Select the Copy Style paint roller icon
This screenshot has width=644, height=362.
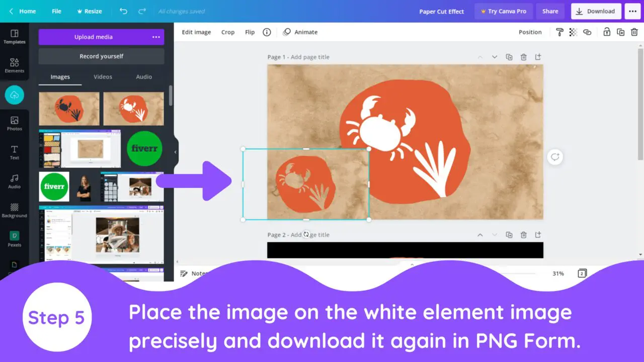559,32
